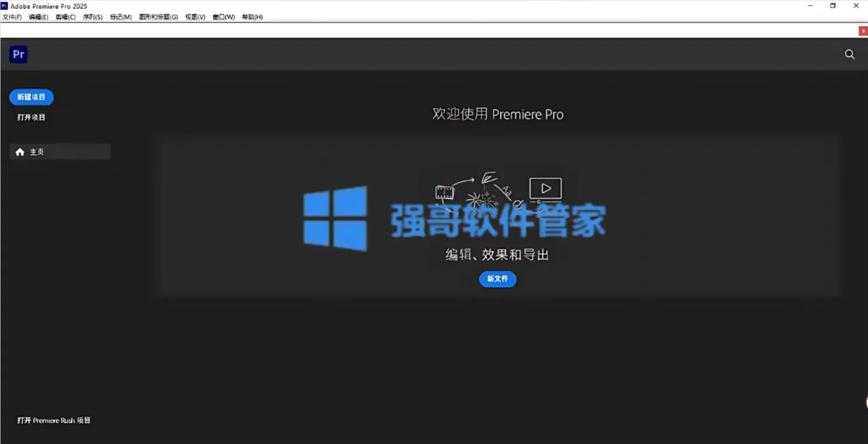Open the 窗口(W) menu
Image resolution: width=868 pixels, height=444 pixels.
(x=224, y=17)
